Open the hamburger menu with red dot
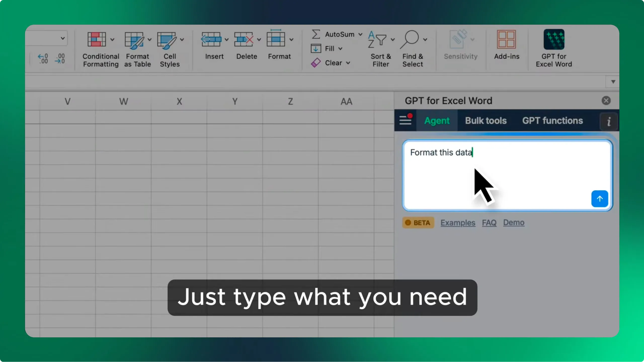This screenshot has width=644, height=362. (x=406, y=120)
